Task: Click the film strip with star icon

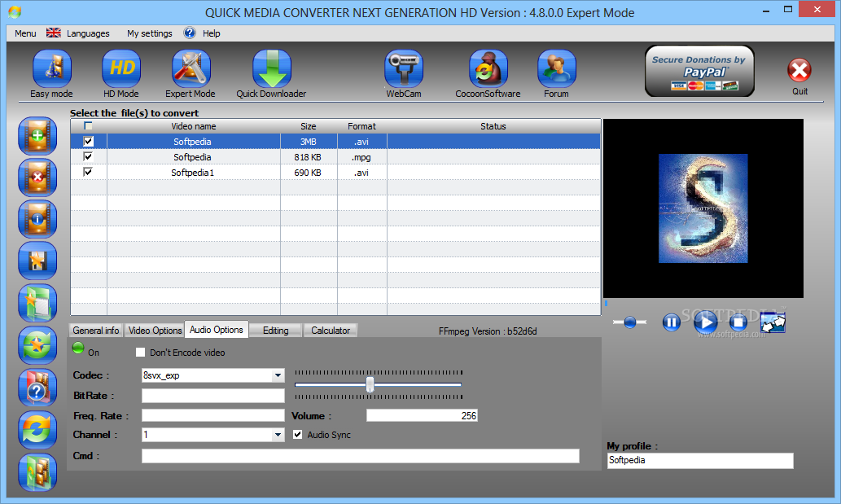Action: tap(37, 261)
